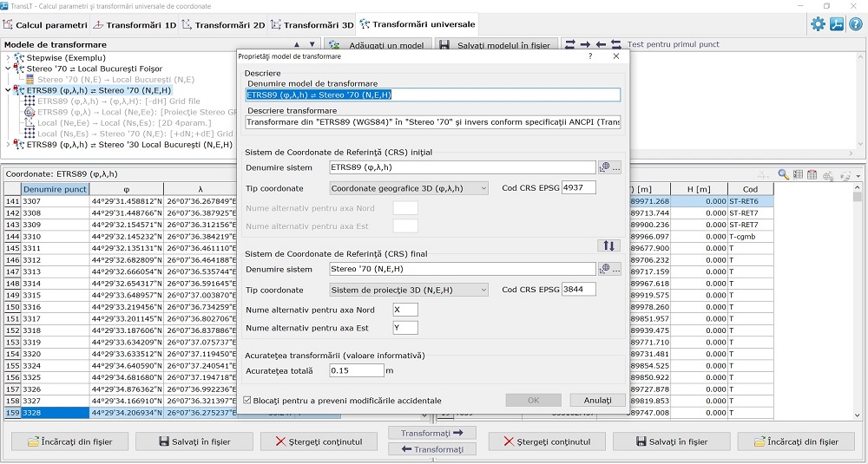Close the Proprietăți model de transformare dialog
This screenshot has height=464, width=868.
click(x=616, y=56)
